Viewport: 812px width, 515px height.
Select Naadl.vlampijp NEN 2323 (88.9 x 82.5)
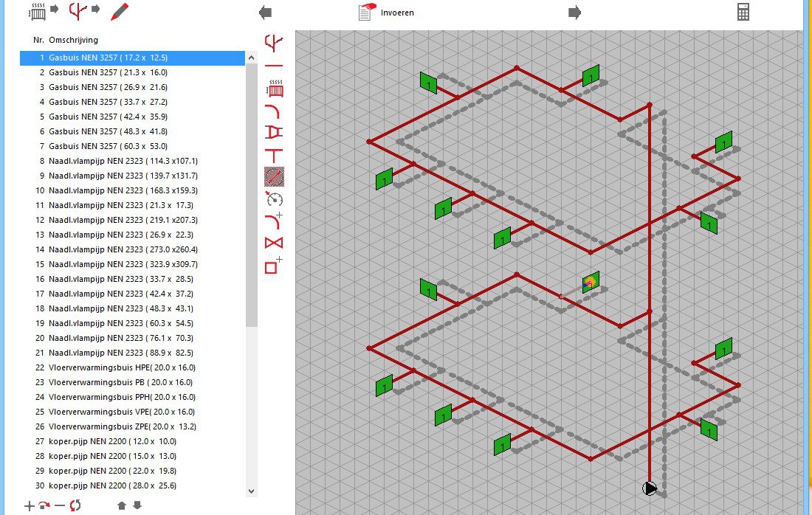pyautogui.click(x=132, y=353)
